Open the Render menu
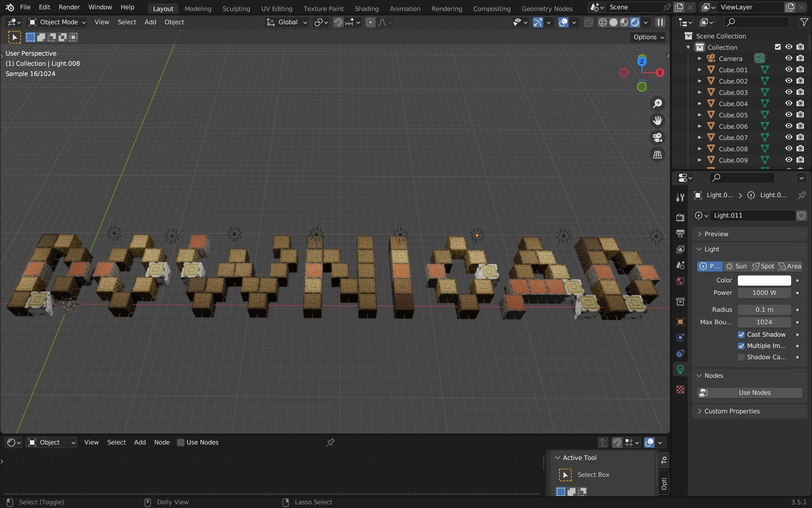This screenshot has width=812, height=508. tap(69, 7)
